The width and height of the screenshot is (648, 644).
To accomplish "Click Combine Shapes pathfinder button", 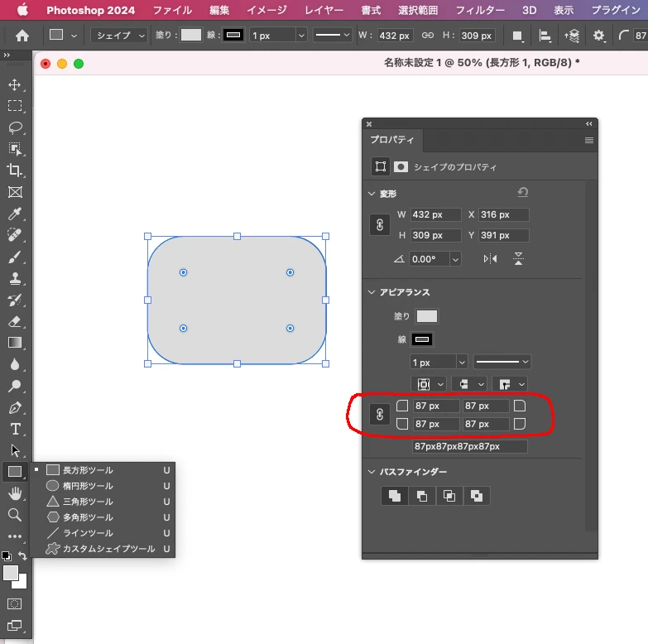I will tap(395, 496).
